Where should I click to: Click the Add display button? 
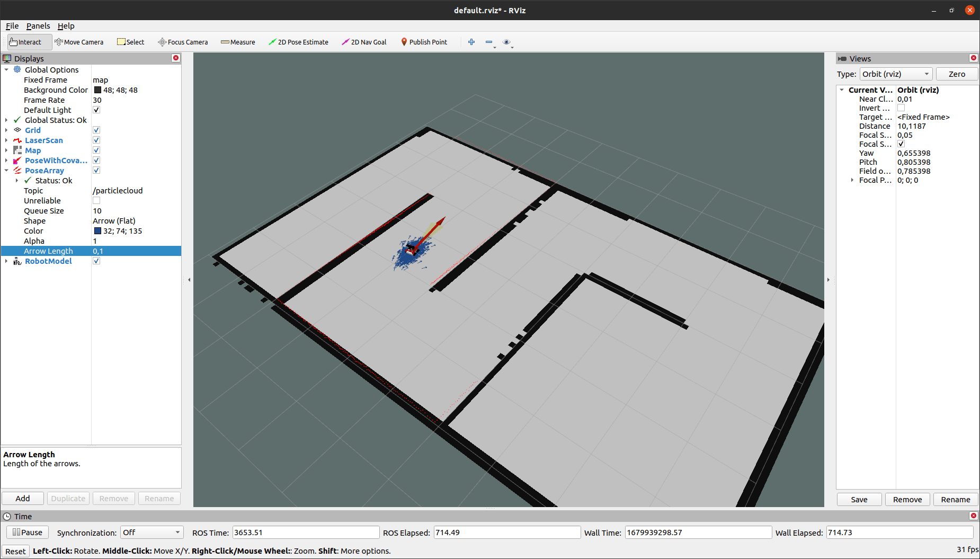point(23,499)
